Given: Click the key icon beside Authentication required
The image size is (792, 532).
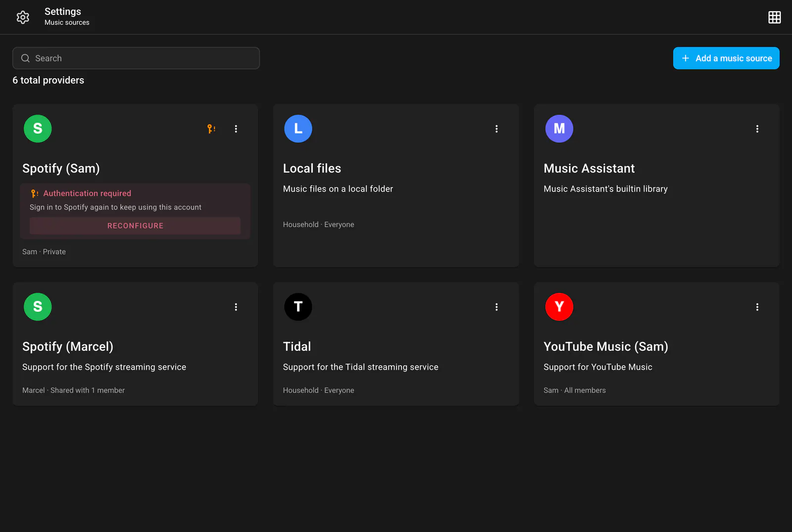Looking at the screenshot, I should [34, 193].
